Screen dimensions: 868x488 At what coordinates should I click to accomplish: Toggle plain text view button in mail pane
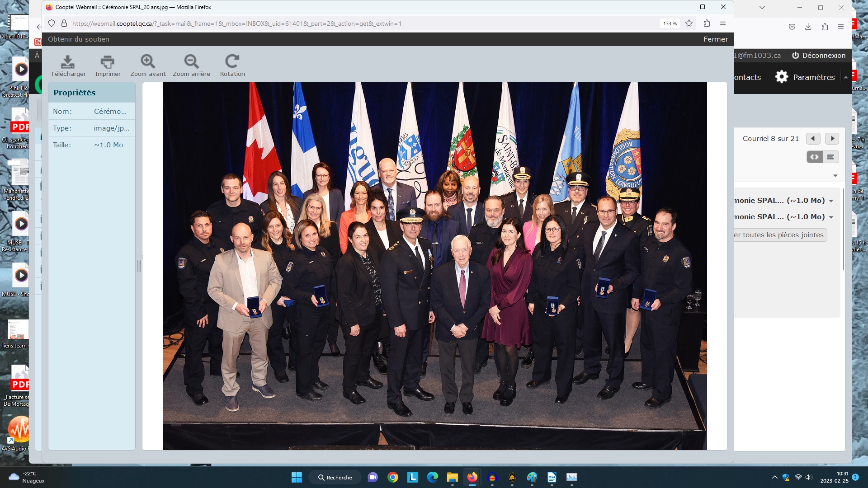[830, 157]
